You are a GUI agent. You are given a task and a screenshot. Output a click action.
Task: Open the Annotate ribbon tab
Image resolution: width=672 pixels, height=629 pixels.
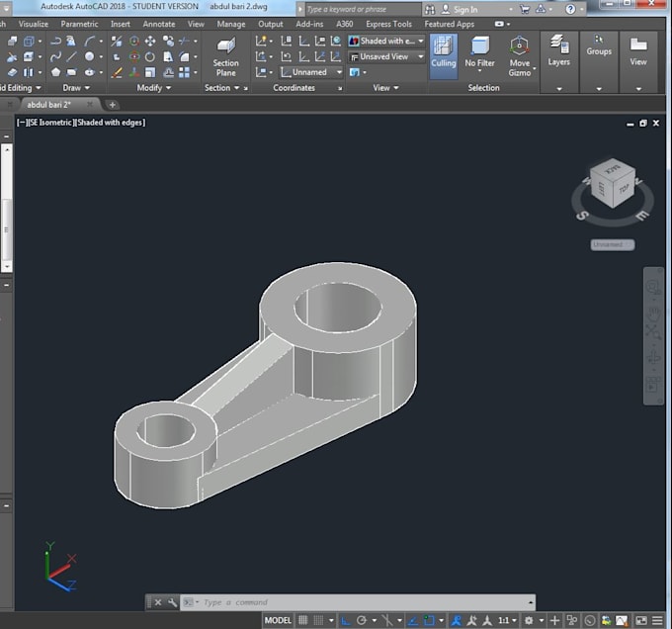click(159, 24)
